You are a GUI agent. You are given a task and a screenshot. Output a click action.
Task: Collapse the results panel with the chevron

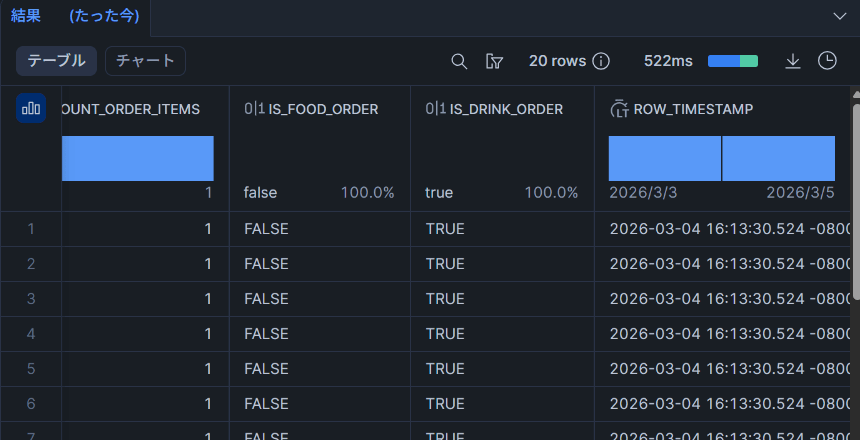[x=840, y=16]
